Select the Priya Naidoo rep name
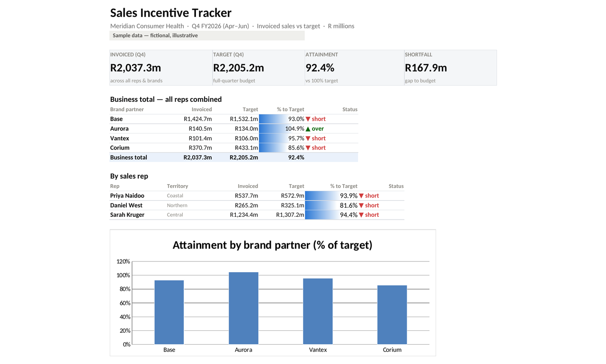This screenshot has width=606, height=364. click(127, 195)
